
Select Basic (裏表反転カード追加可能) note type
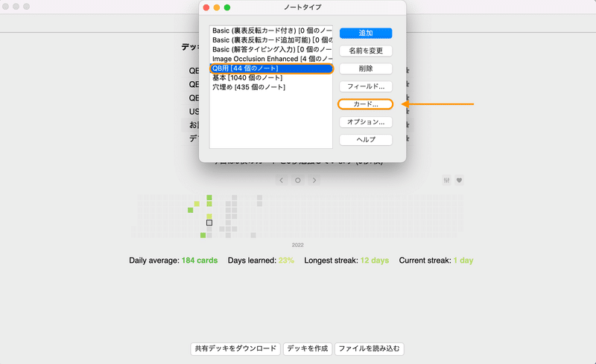[271, 40]
